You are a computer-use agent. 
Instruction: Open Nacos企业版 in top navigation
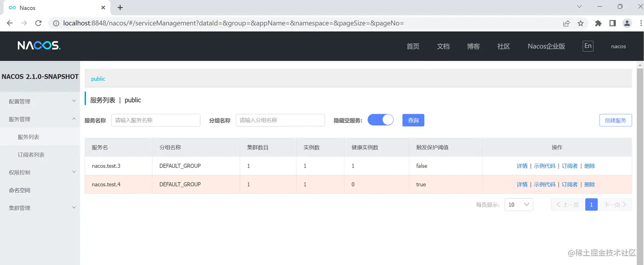pyautogui.click(x=546, y=46)
